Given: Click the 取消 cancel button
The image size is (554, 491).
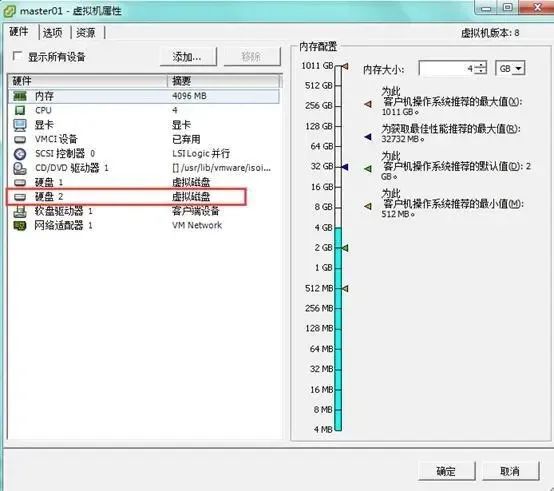Looking at the screenshot, I should coord(510,471).
